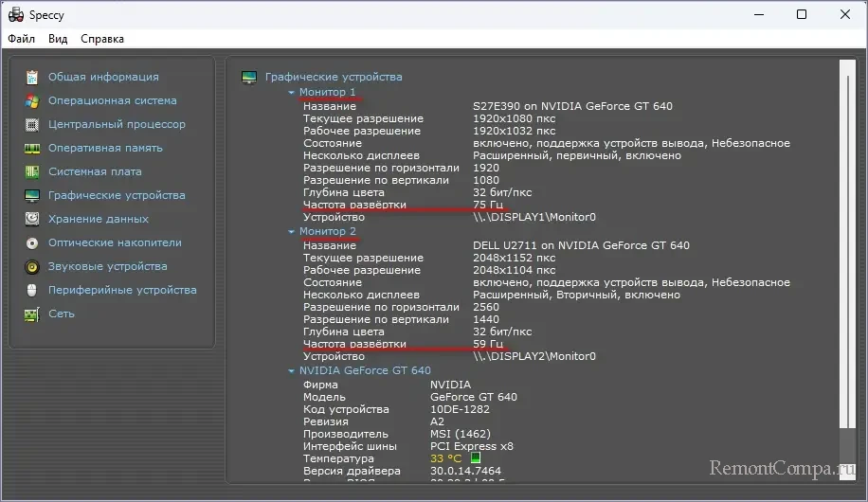Viewport: 868px width, 502px height.
Task: Open the Оперативная память icon
Action: click(32, 148)
